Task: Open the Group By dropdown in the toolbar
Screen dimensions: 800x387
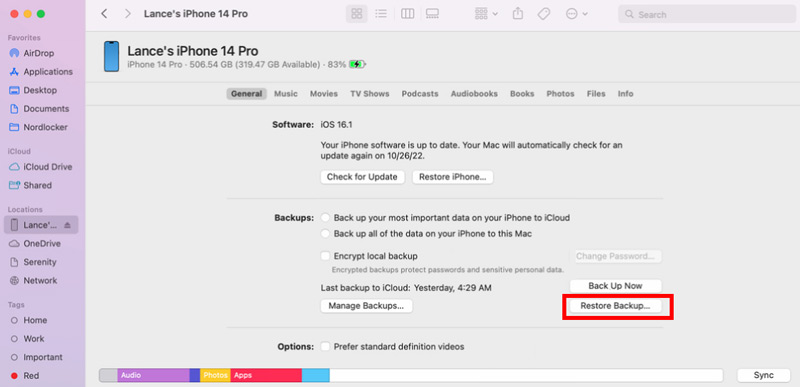Action: click(486, 14)
